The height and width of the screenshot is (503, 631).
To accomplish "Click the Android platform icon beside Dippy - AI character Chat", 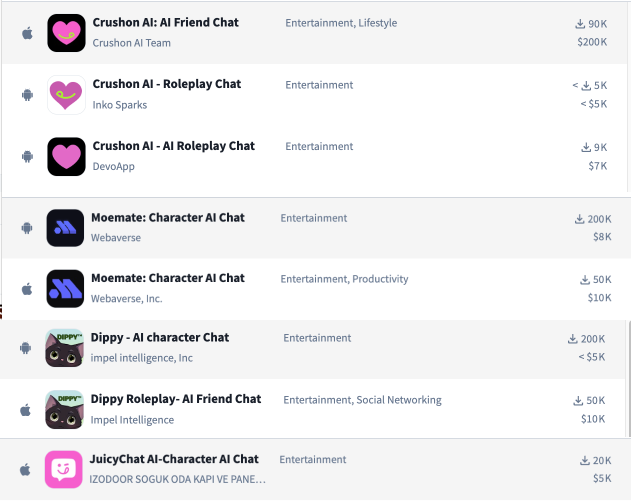I will pyautogui.click(x=27, y=348).
